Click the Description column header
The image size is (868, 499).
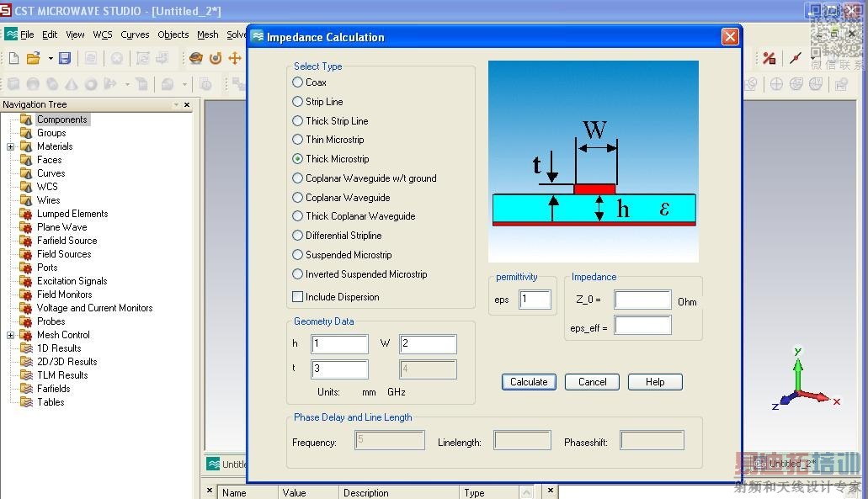pos(398,492)
